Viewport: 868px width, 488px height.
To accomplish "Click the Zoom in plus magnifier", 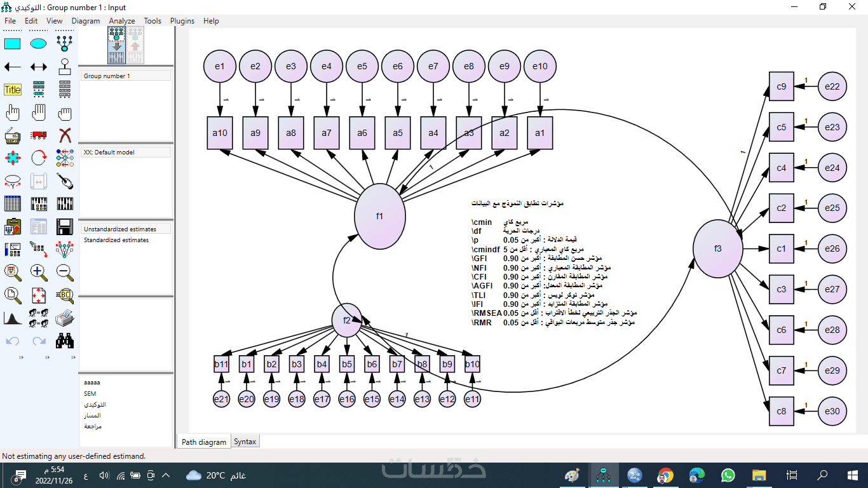I will point(39,272).
